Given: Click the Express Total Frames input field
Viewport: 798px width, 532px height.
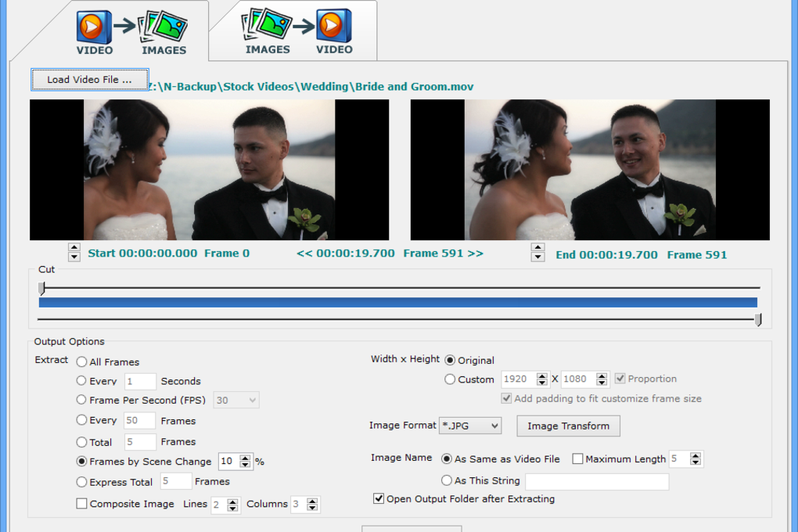Looking at the screenshot, I should (176, 481).
